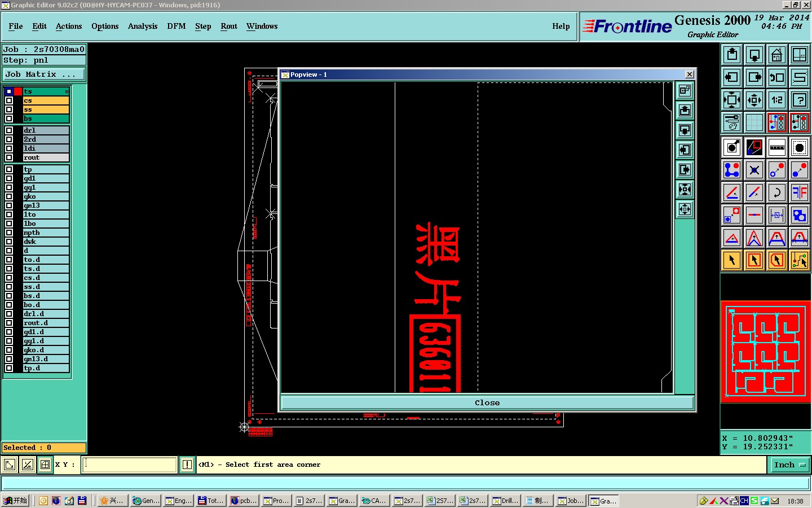Image resolution: width=812 pixels, height=508 pixels.
Task: Select the gm13.d layer row
Action: click(46, 359)
